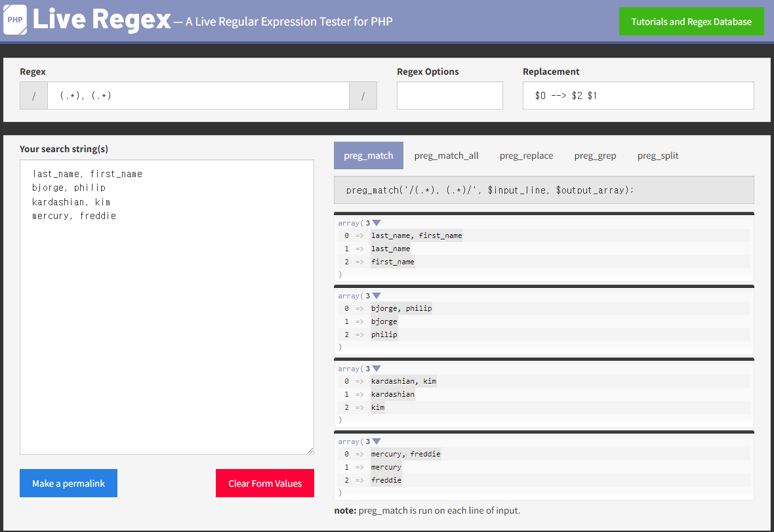Click the note about preg_match per line
The height and width of the screenshot is (532, 774).
pyautogui.click(x=427, y=510)
